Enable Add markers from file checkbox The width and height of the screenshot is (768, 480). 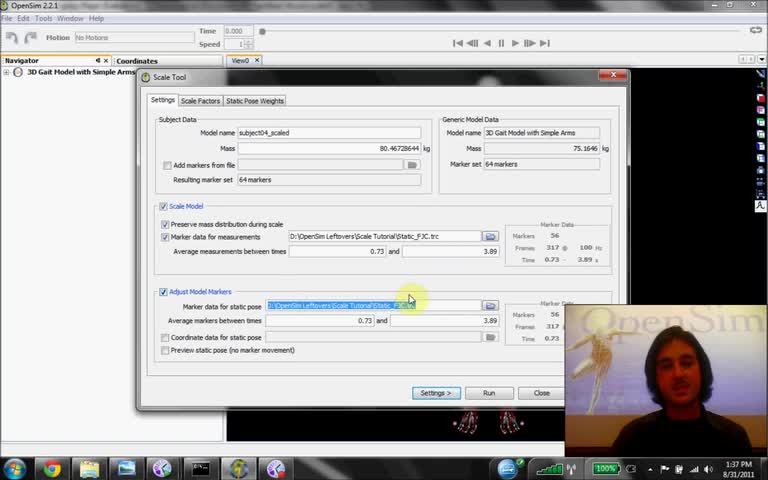point(167,166)
